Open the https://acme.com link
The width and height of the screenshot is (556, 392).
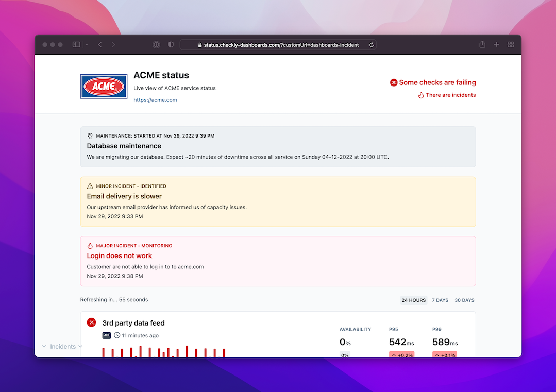click(155, 100)
